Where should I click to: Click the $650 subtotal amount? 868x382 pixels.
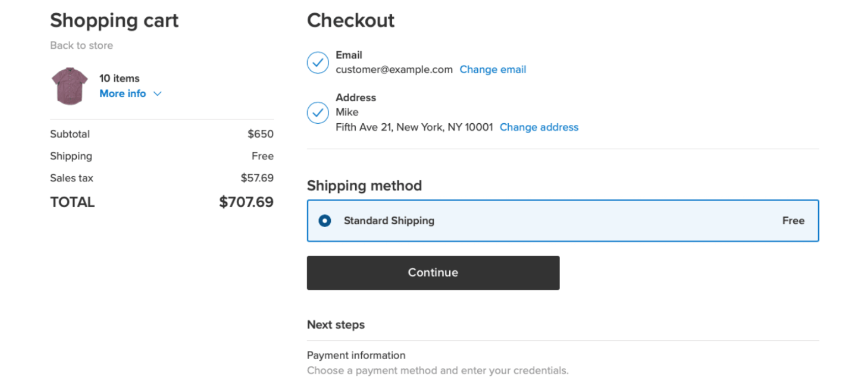point(260,134)
